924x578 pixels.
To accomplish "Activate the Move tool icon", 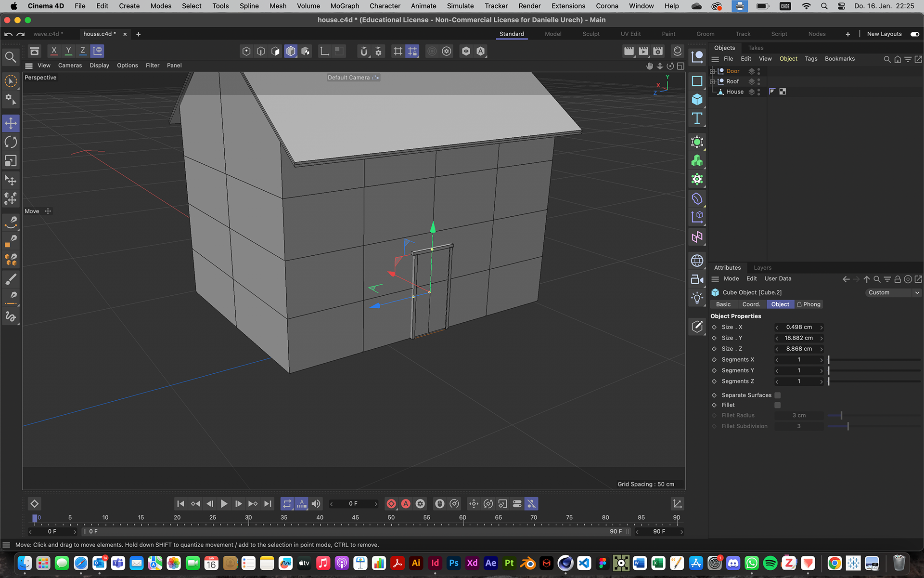I will pyautogui.click(x=11, y=123).
